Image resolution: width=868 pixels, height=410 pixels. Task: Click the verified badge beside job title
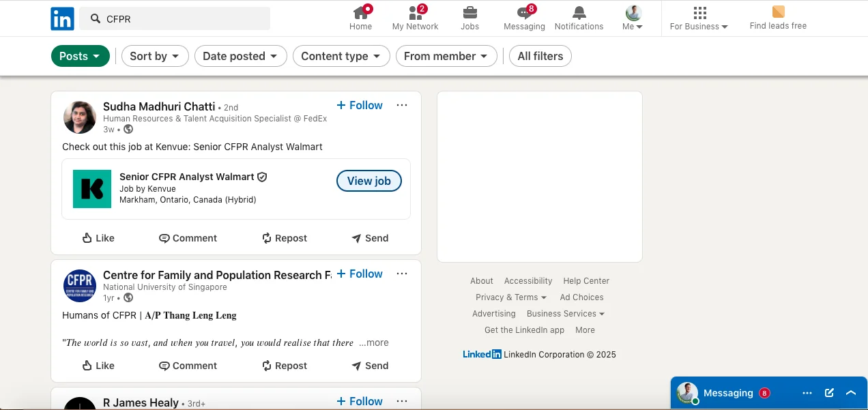[262, 177]
